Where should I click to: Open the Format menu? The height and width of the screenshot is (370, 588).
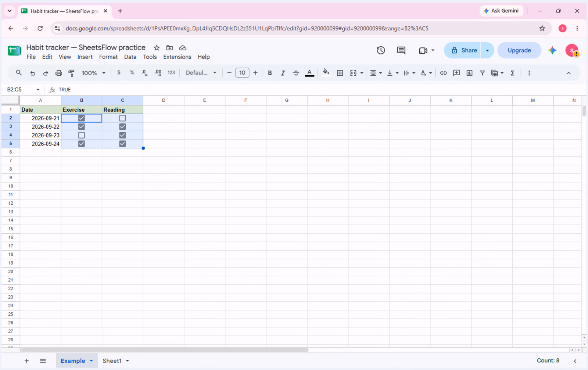[x=108, y=57]
